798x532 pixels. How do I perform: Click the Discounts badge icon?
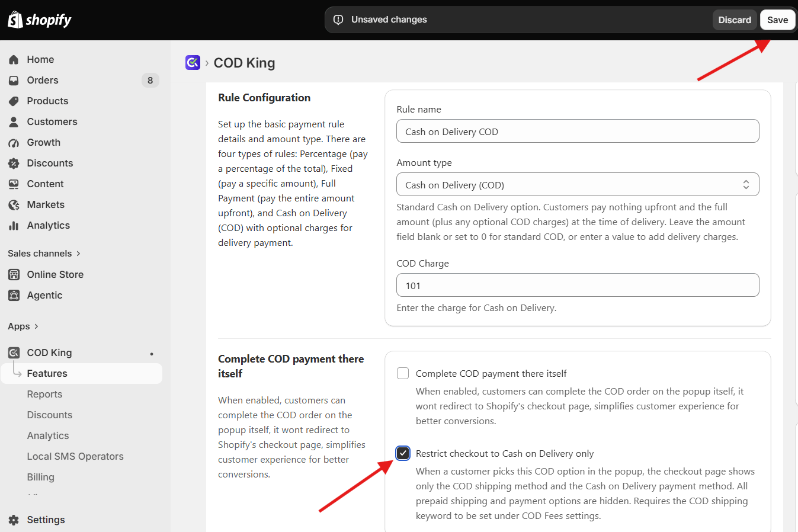pyautogui.click(x=14, y=163)
